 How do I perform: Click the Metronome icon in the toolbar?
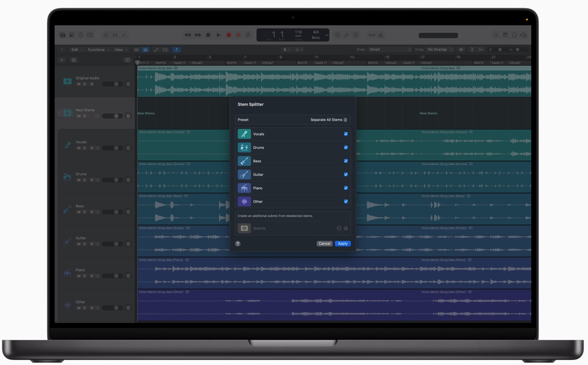click(x=381, y=35)
